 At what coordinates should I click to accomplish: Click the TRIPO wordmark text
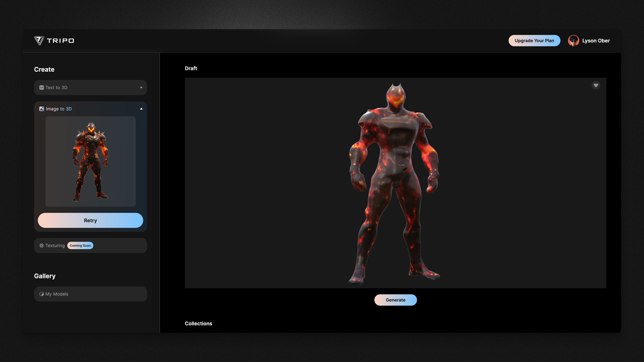pos(60,41)
